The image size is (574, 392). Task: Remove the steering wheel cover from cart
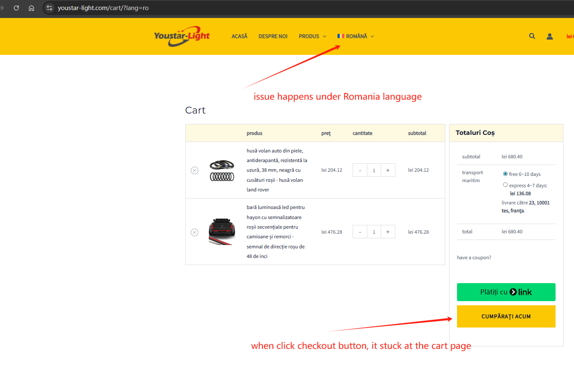tap(195, 170)
